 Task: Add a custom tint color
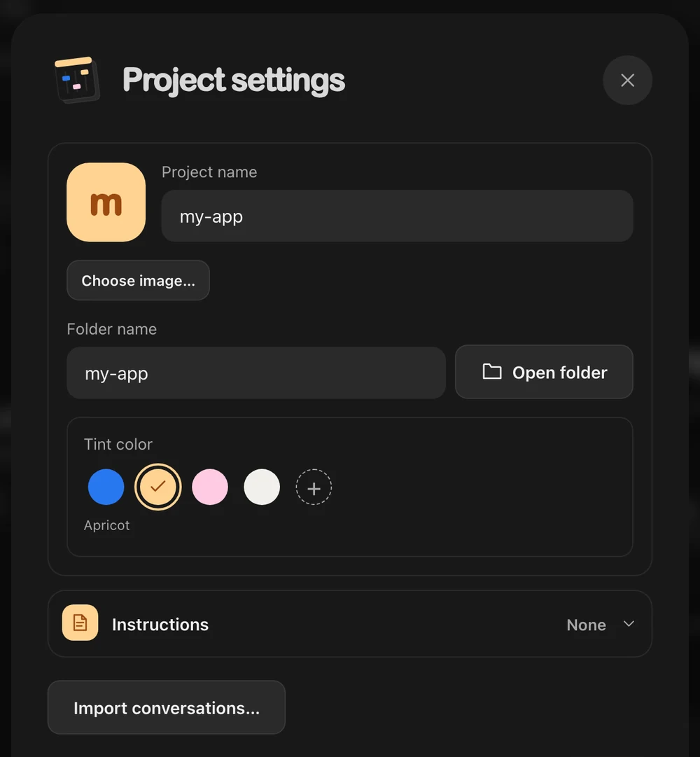tap(314, 487)
